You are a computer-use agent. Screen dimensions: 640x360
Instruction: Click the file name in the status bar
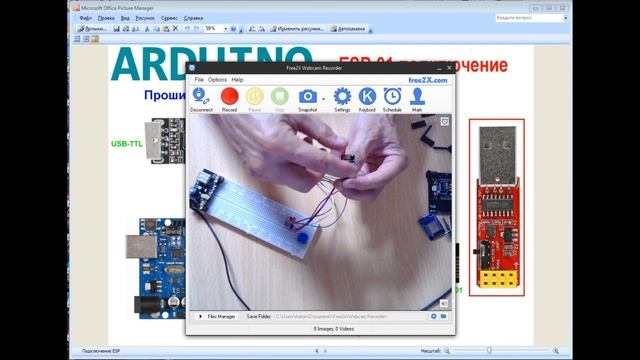101,351
